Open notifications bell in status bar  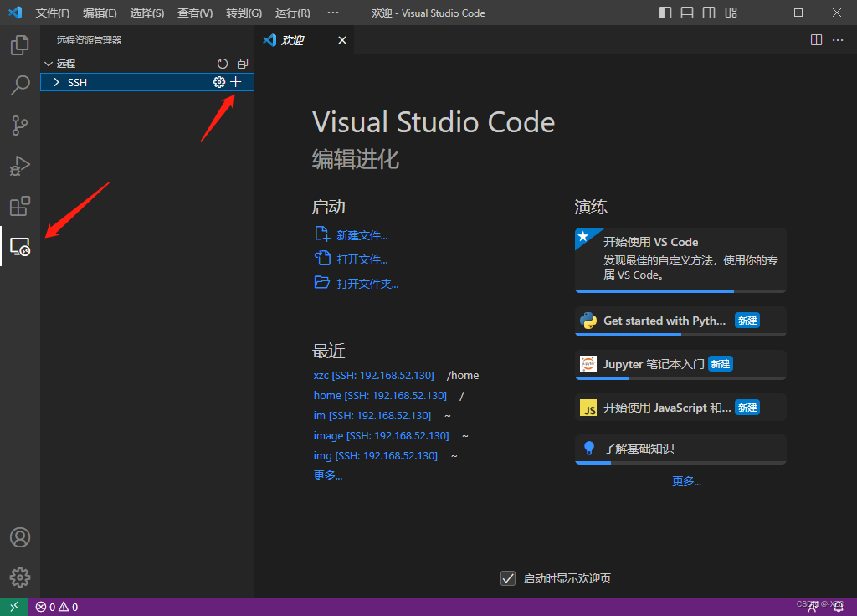pyautogui.click(x=838, y=605)
